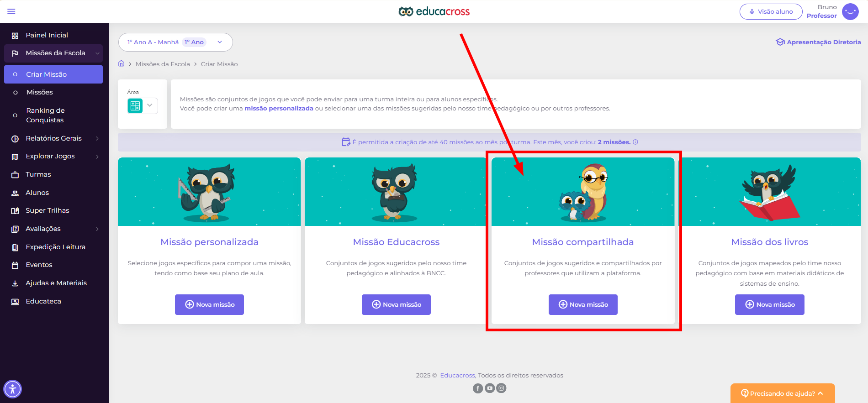Click Nova missão under Missão compartilhada
The image size is (868, 403).
(x=583, y=304)
